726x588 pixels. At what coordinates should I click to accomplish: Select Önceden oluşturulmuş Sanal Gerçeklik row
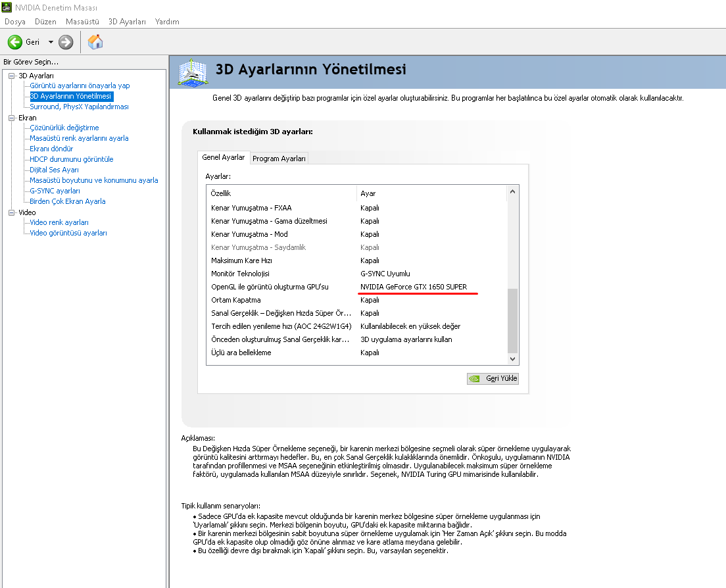click(357, 340)
